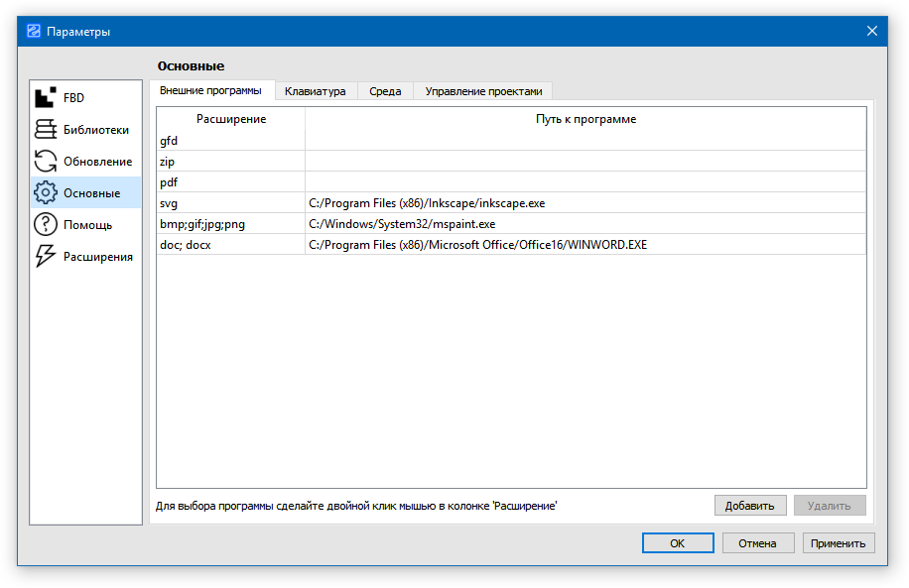Click the Inkscape program path cell
The width and height of the screenshot is (909, 588).
(584, 203)
